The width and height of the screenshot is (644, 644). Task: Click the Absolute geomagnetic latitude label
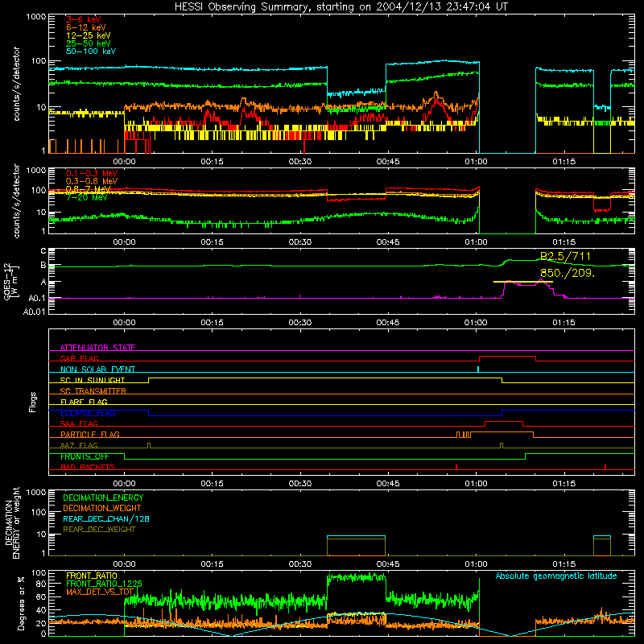tap(556, 576)
